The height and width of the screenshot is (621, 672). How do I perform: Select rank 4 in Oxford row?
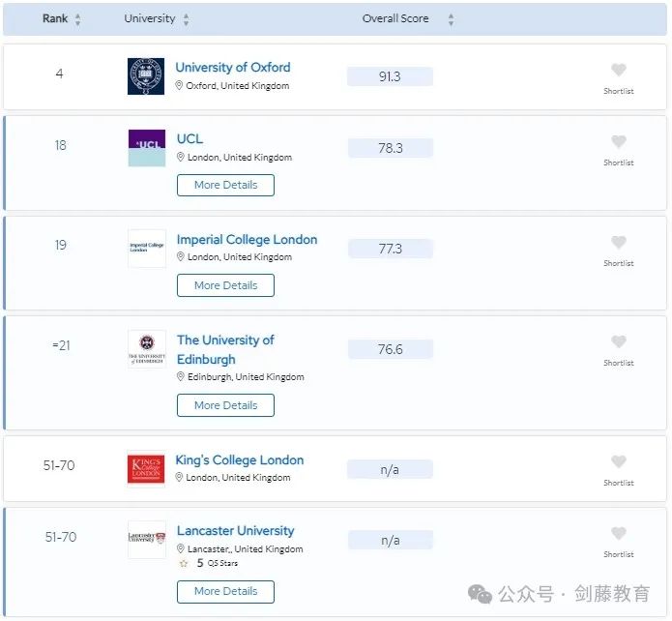pyautogui.click(x=60, y=74)
